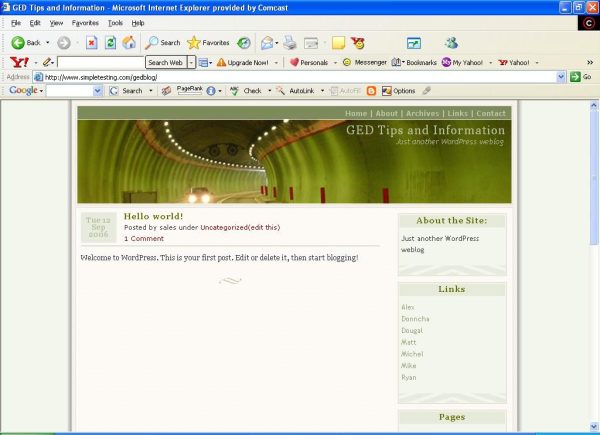Expand the AutoLink dropdown arrow
Image resolution: width=600 pixels, height=435 pixels.
(322, 91)
